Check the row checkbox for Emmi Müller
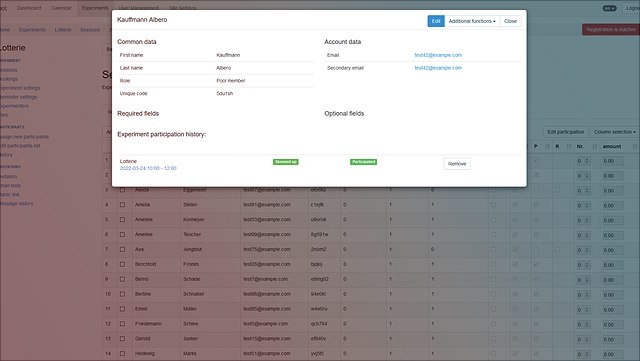Viewport: 640px width, 361px height. 122,309
